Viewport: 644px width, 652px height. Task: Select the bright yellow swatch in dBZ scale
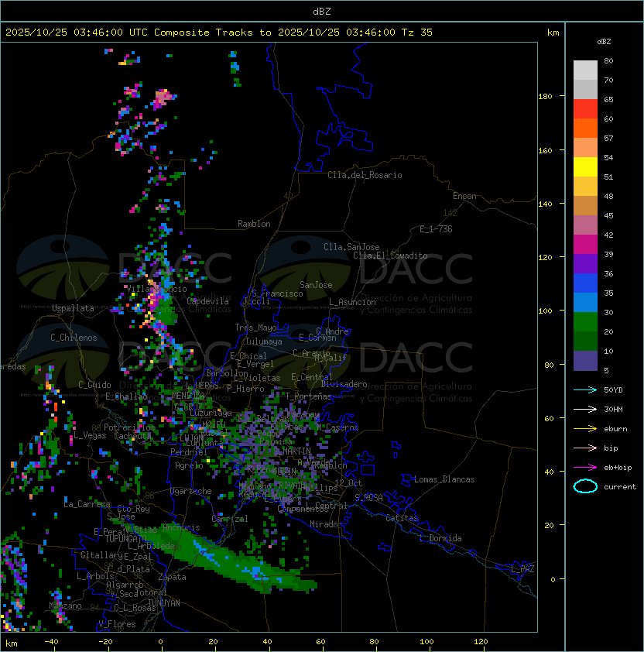click(585, 166)
